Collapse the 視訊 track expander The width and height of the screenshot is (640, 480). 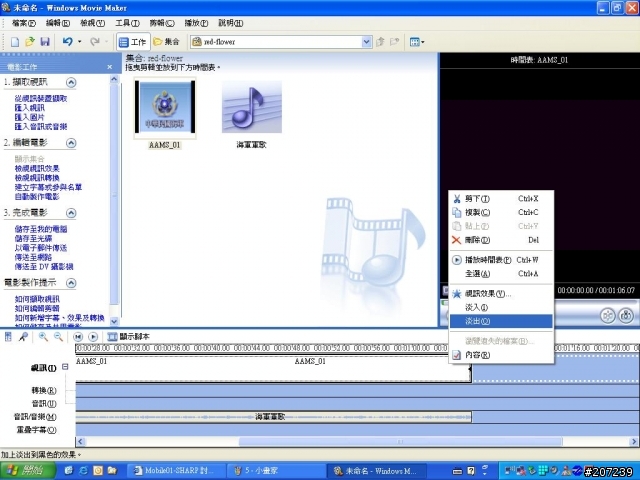[65, 367]
